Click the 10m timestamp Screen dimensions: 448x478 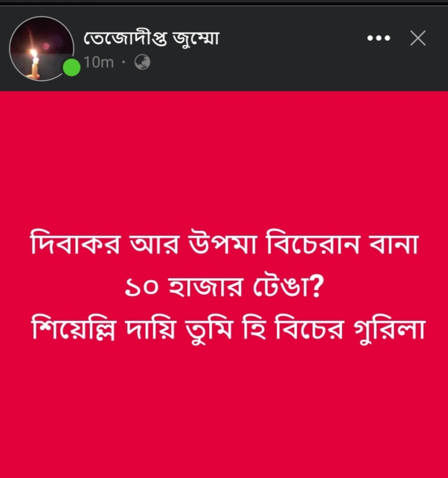(x=99, y=63)
